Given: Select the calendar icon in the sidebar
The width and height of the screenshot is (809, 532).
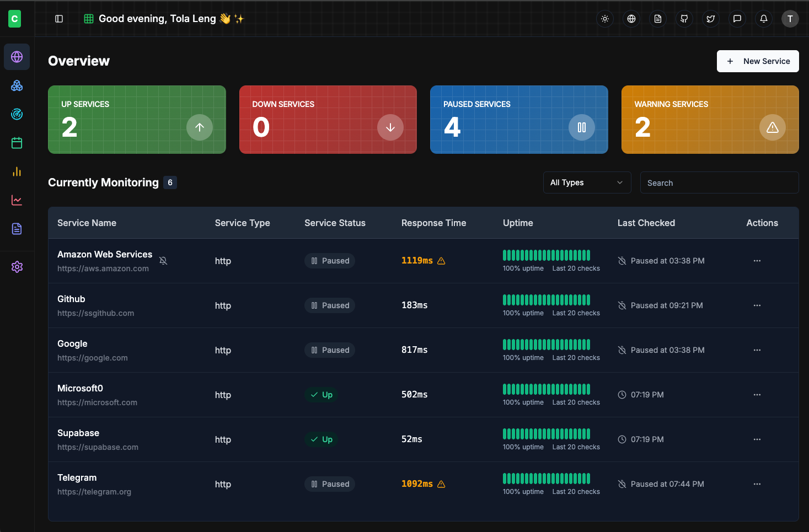Looking at the screenshot, I should pos(17,143).
